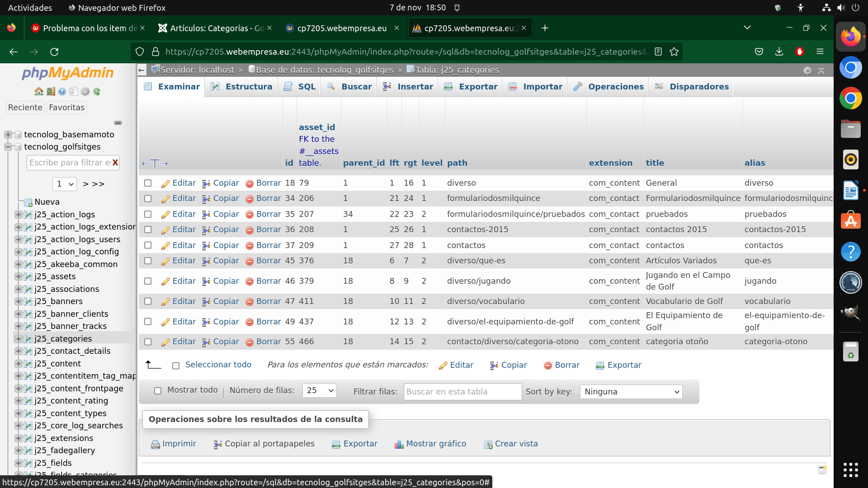Click Copiar icon for row id 34
Screen dimensions: 868x488
(206, 199)
